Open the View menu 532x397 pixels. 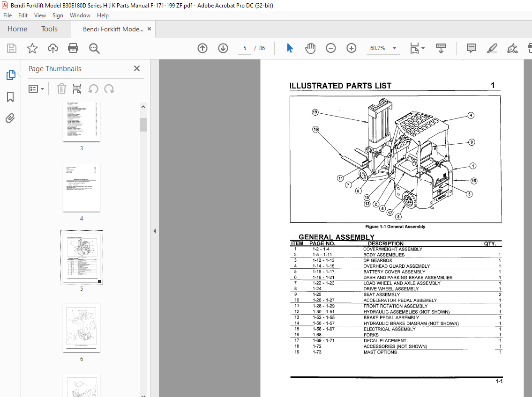pyautogui.click(x=40, y=15)
